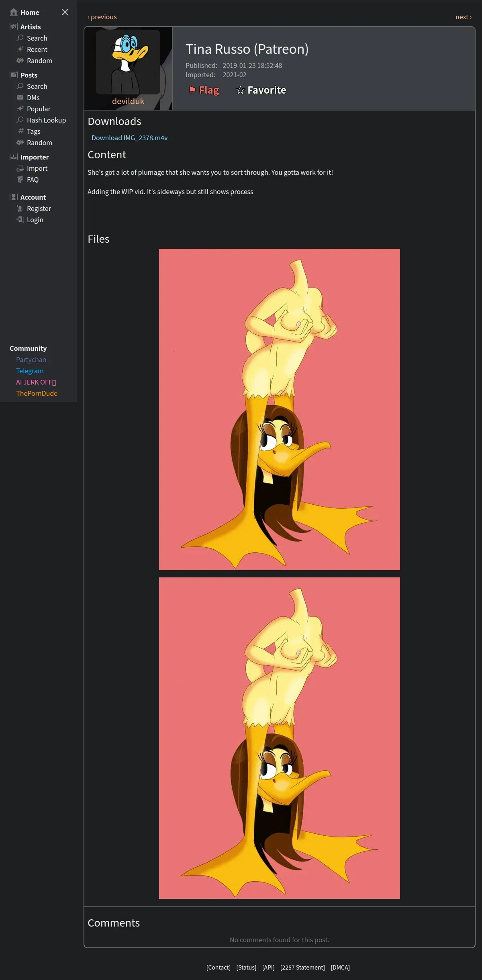Viewport: 482px width, 980px height.
Task: Click 'No comments found for this post.' text
Action: (x=280, y=940)
